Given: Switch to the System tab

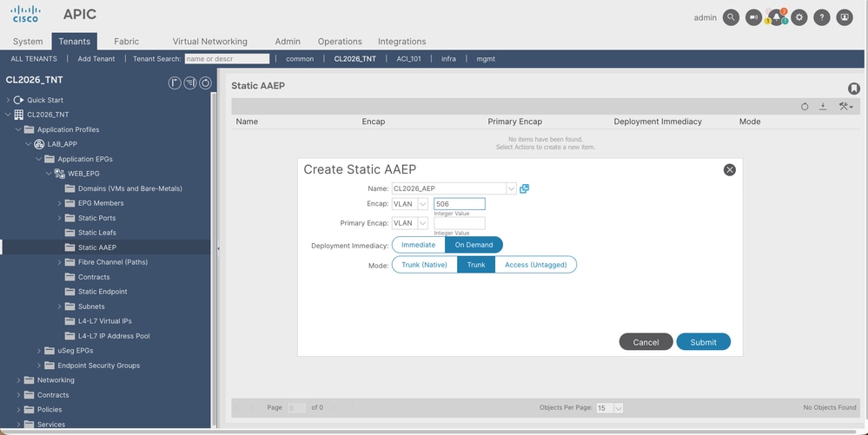Looking at the screenshot, I should click(x=28, y=42).
